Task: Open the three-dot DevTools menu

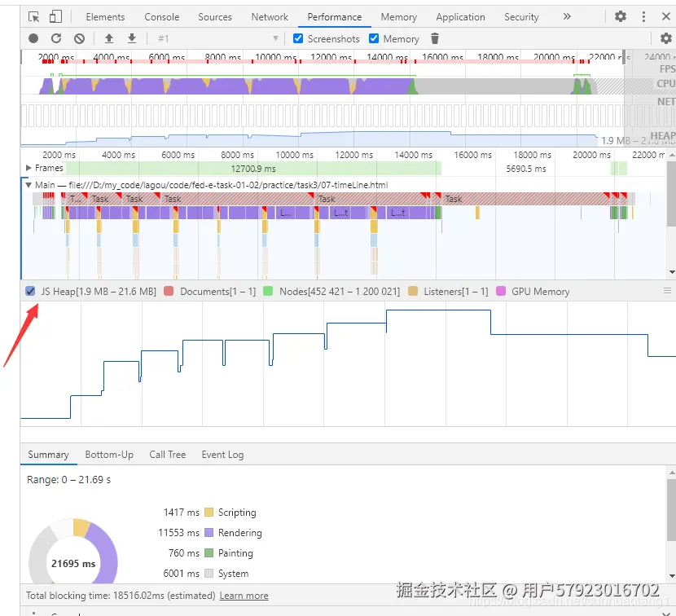Action: click(x=643, y=16)
